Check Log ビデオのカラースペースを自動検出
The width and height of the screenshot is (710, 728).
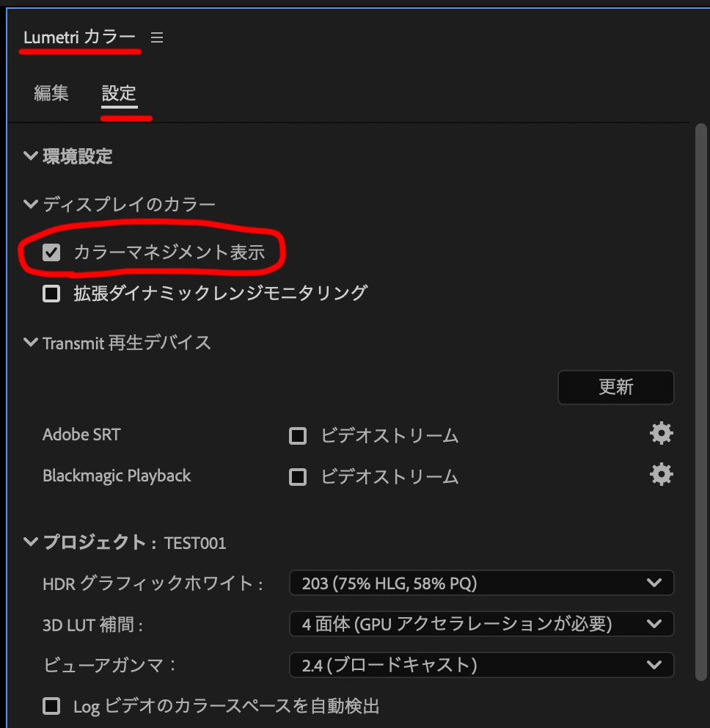click(51, 706)
